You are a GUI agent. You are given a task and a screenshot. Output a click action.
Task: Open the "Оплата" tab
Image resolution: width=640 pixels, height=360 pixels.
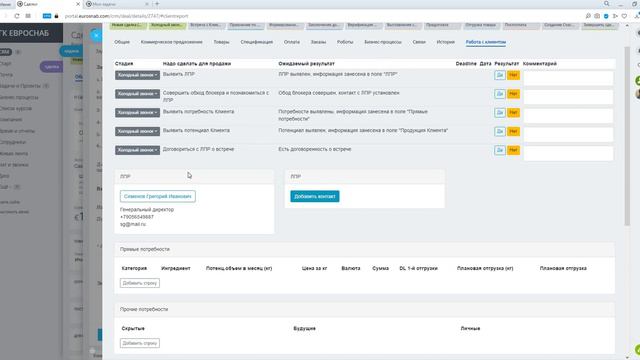point(291,42)
